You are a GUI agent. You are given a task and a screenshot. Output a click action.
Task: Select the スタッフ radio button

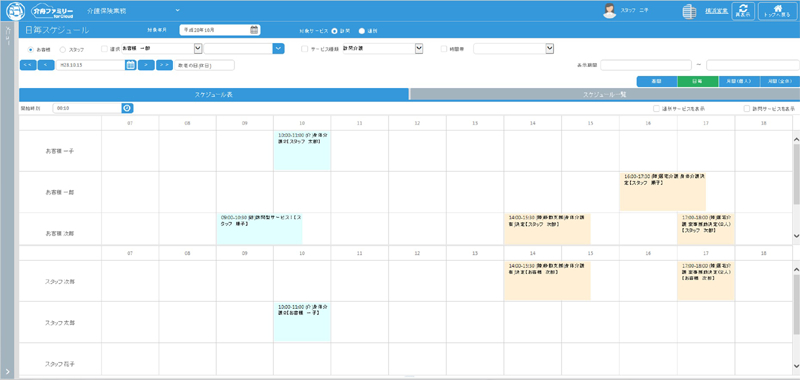pos(63,49)
